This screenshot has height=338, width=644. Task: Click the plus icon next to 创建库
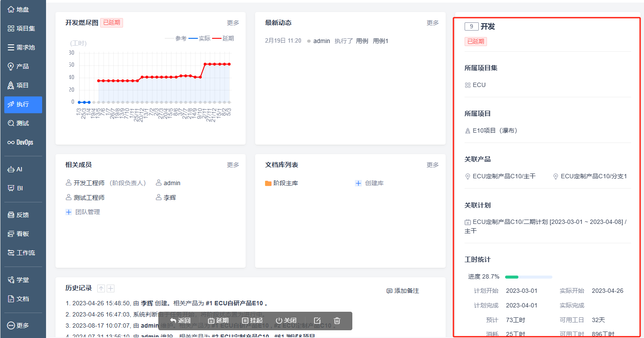[x=358, y=183]
